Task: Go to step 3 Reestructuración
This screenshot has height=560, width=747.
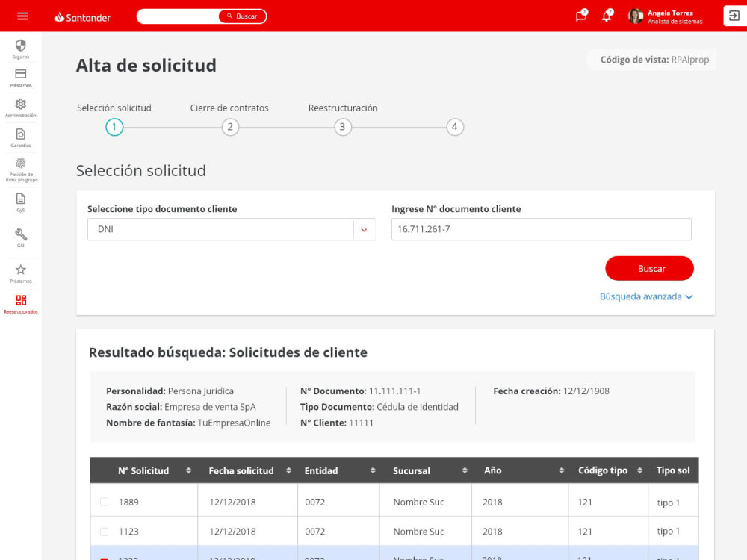Action: [x=343, y=127]
